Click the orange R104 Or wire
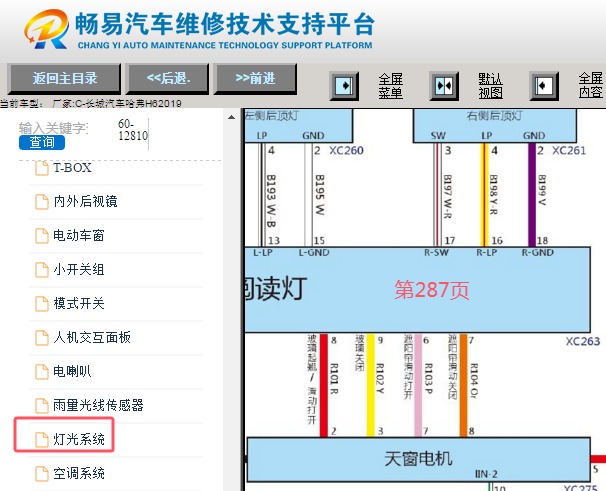 tap(463, 385)
